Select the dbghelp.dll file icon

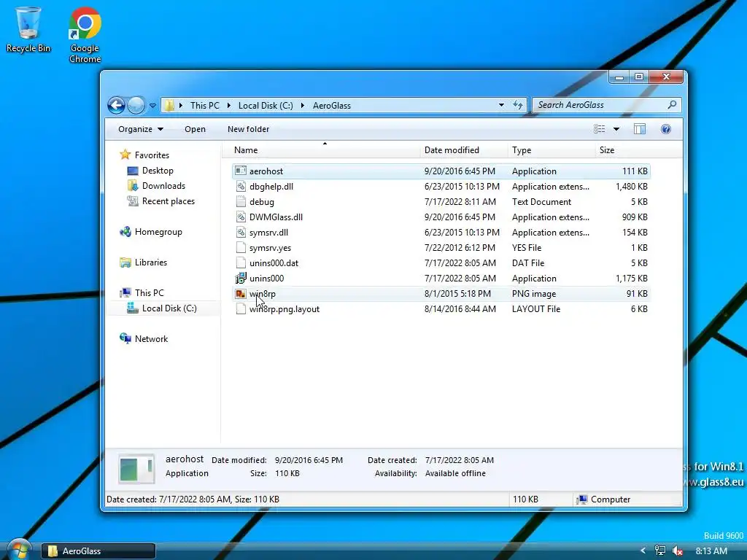coord(241,186)
